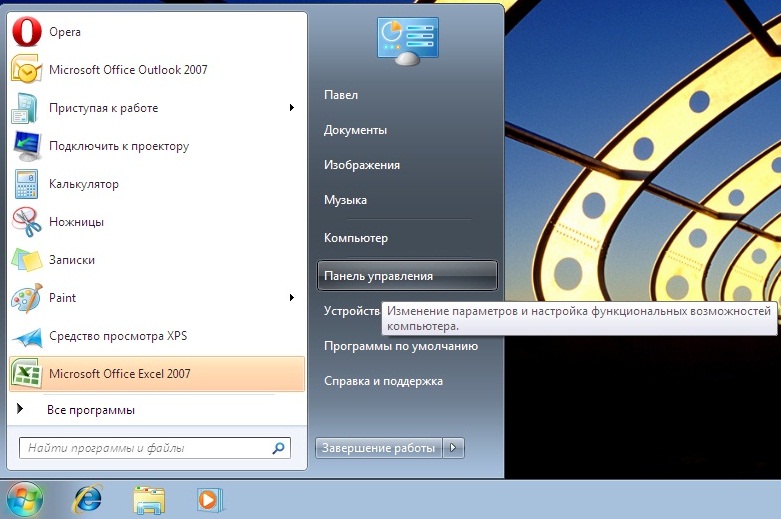Open shutdown options arrow next to Завершение работы
Viewport: 781px width, 519px height.
click(x=455, y=448)
